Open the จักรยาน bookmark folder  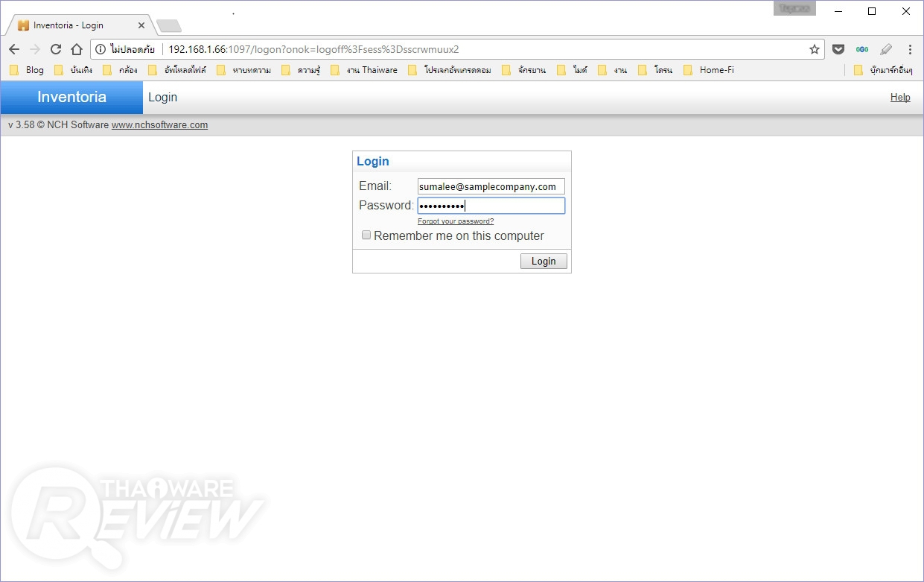524,70
